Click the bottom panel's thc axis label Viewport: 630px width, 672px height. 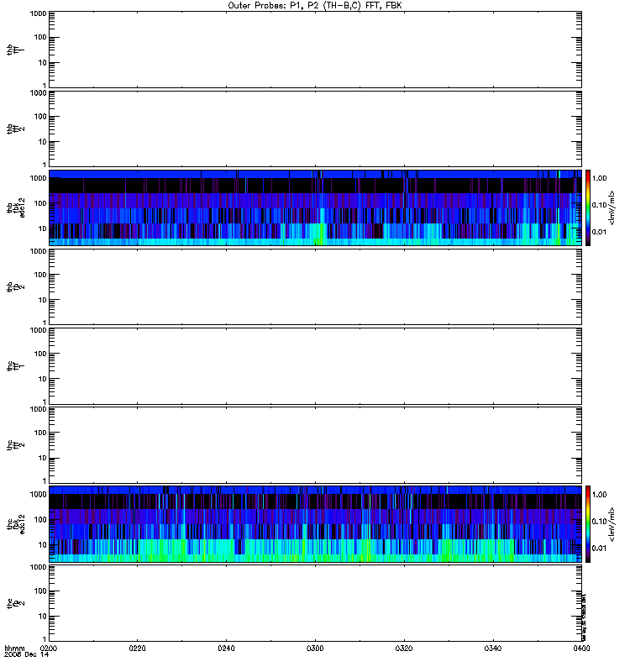(15, 603)
